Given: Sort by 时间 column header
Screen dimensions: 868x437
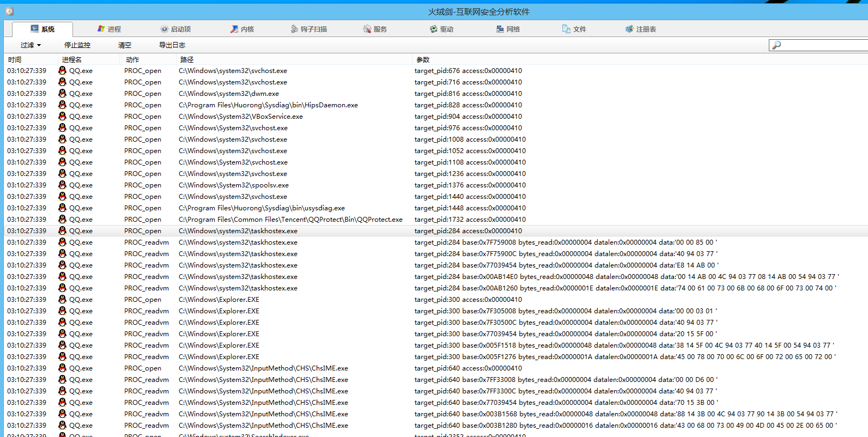Looking at the screenshot, I should click(31, 59).
